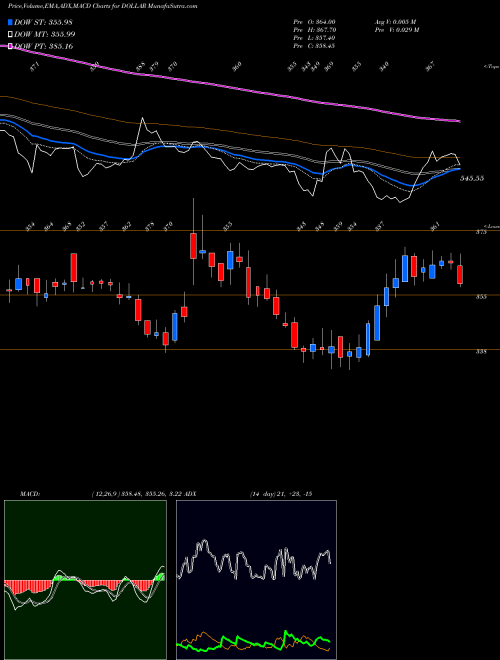Click the 'Pre C: 358.45' close value

click(314, 46)
